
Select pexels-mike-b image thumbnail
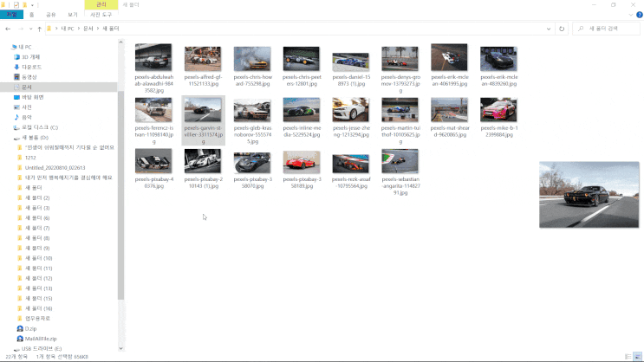point(498,110)
